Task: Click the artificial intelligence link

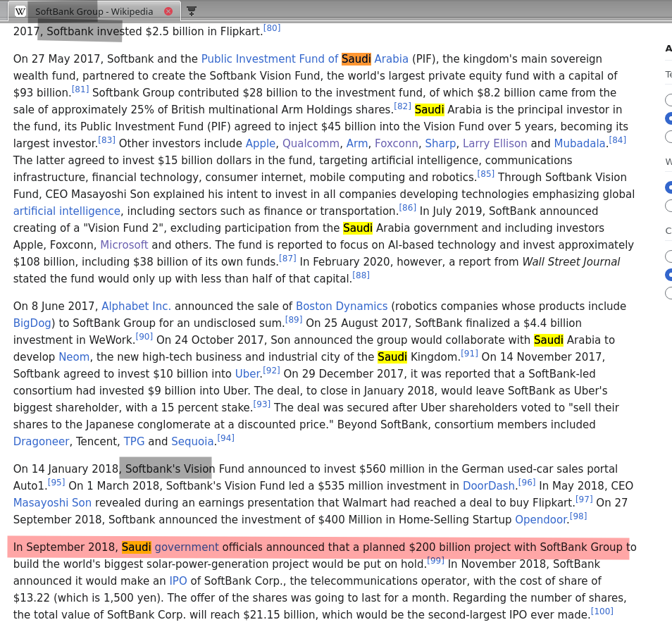Action: [x=67, y=211]
